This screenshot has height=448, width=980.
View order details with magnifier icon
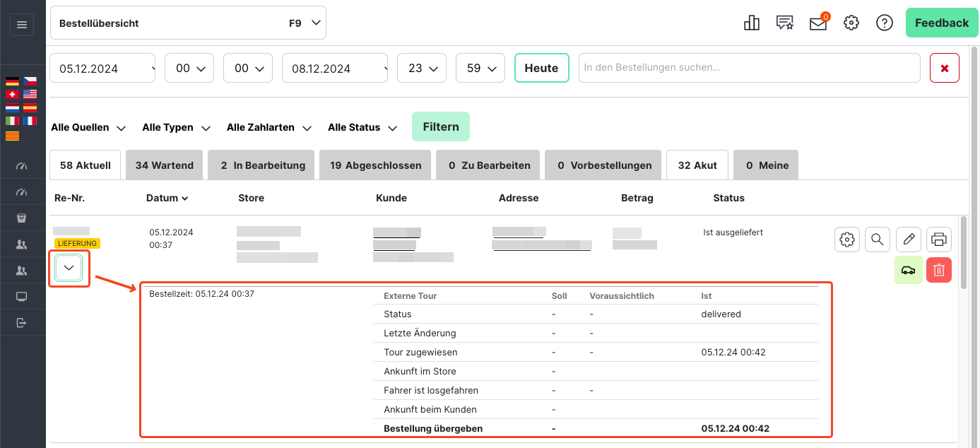877,240
